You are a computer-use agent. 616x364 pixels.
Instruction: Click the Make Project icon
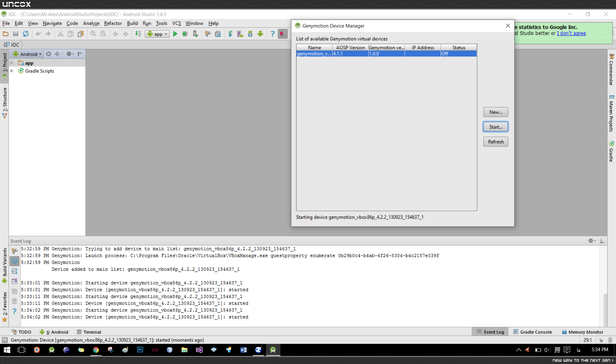138,34
